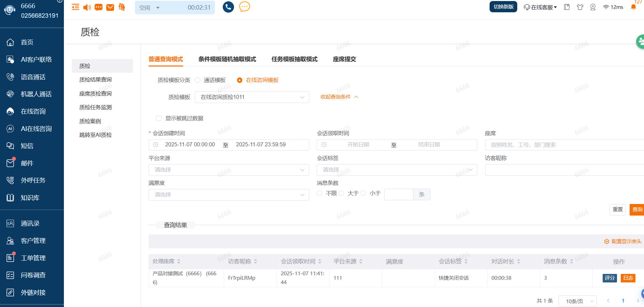Open the 质检模板 dropdown

coord(252,97)
